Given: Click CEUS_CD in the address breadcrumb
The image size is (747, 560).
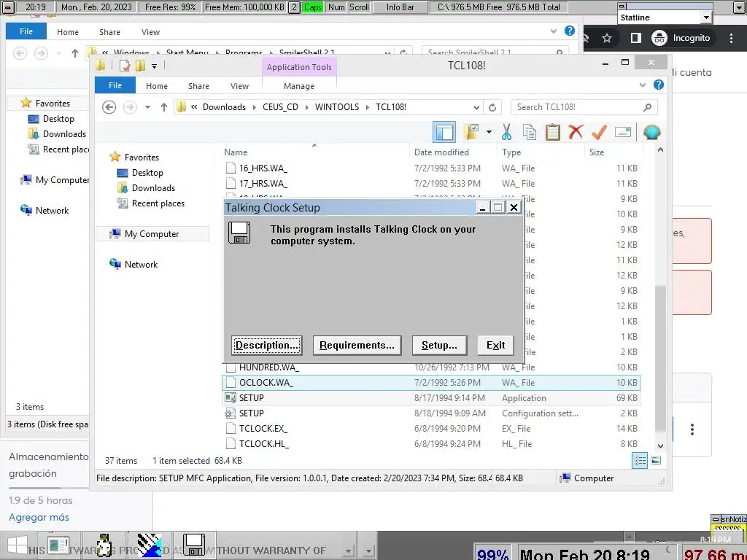Looking at the screenshot, I should coord(280,107).
